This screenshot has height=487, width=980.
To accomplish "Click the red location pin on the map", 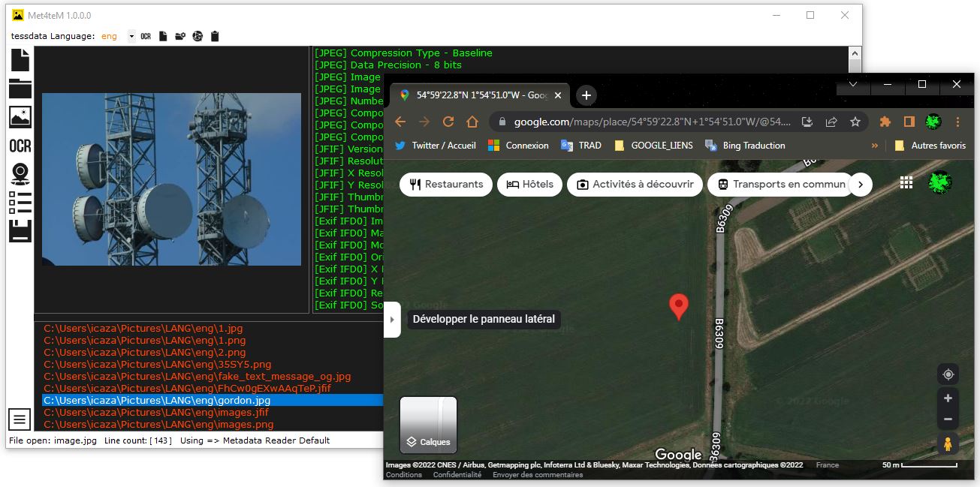I will click(x=679, y=307).
